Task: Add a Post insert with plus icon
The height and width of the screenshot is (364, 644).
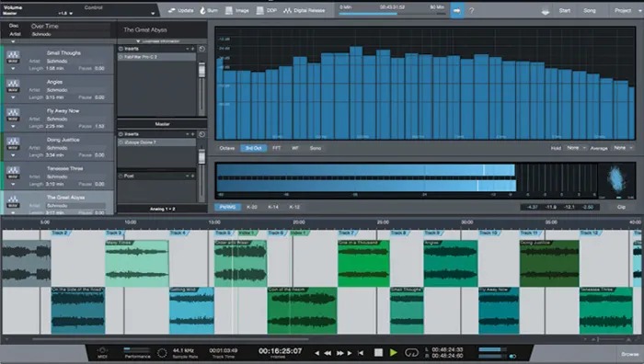Action: [x=192, y=176]
